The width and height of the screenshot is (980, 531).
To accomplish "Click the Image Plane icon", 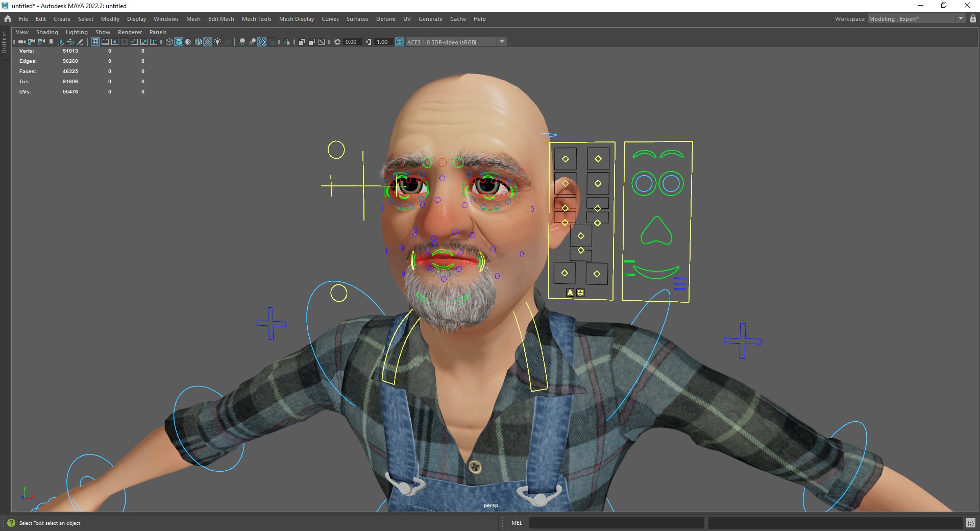I will [61, 42].
